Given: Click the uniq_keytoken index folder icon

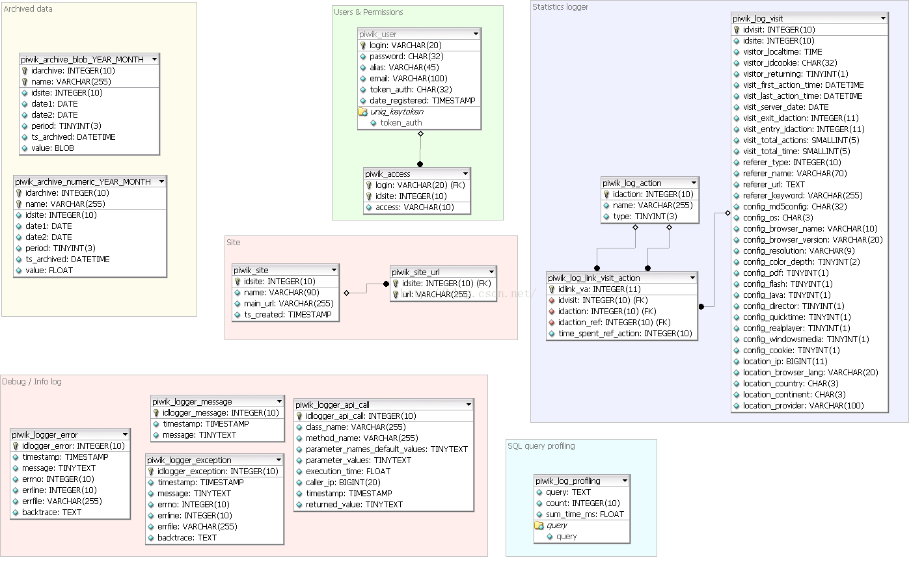Looking at the screenshot, I should (x=362, y=112).
